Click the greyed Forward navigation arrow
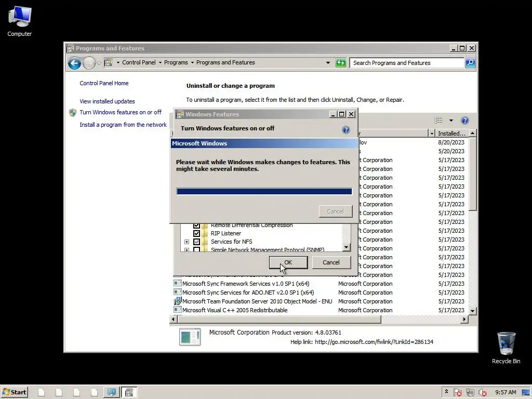This screenshot has width=532, height=399. point(89,63)
